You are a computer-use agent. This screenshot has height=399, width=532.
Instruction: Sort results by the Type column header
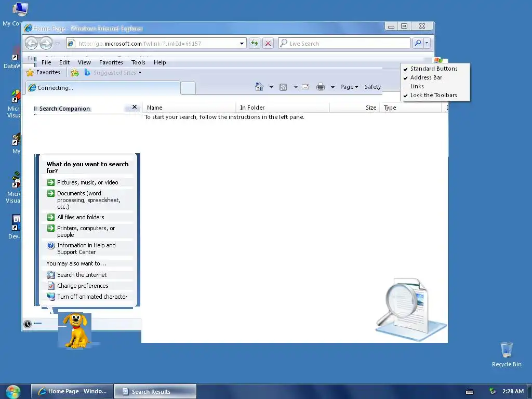point(411,108)
